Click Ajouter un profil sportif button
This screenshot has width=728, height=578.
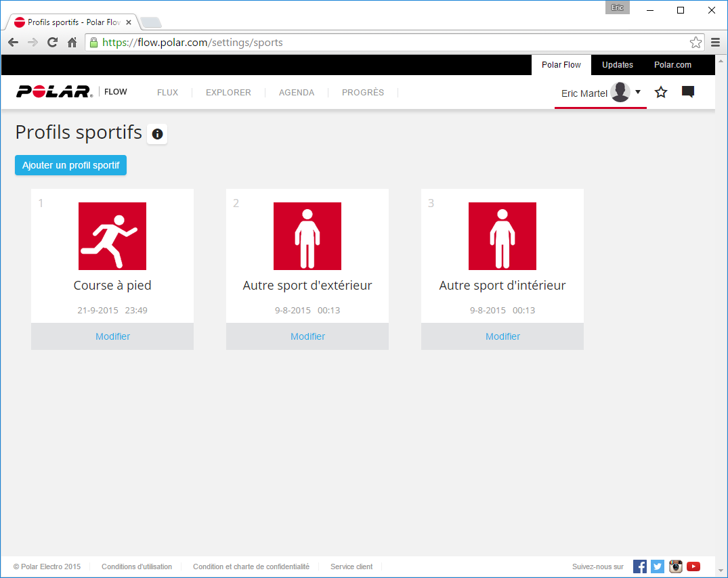point(70,165)
